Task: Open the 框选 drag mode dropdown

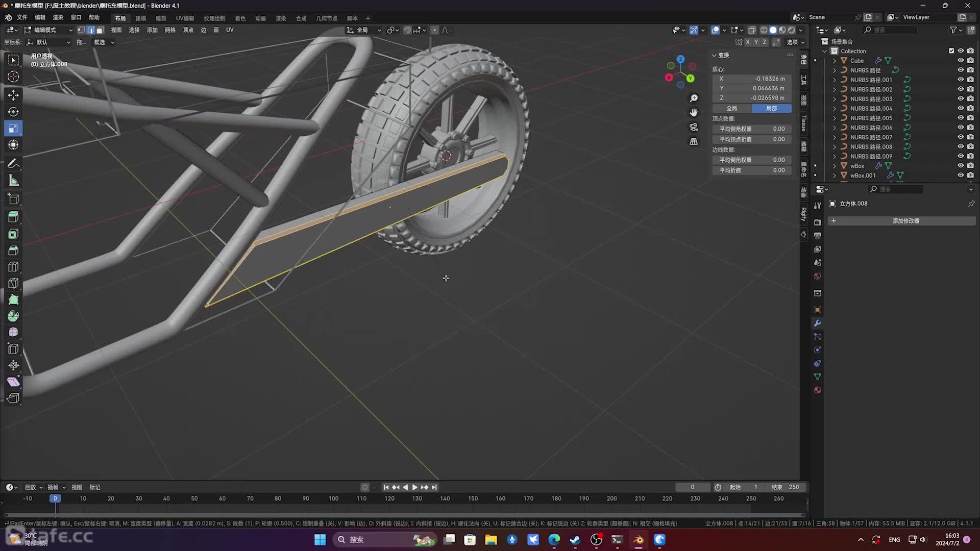Action: tap(104, 42)
